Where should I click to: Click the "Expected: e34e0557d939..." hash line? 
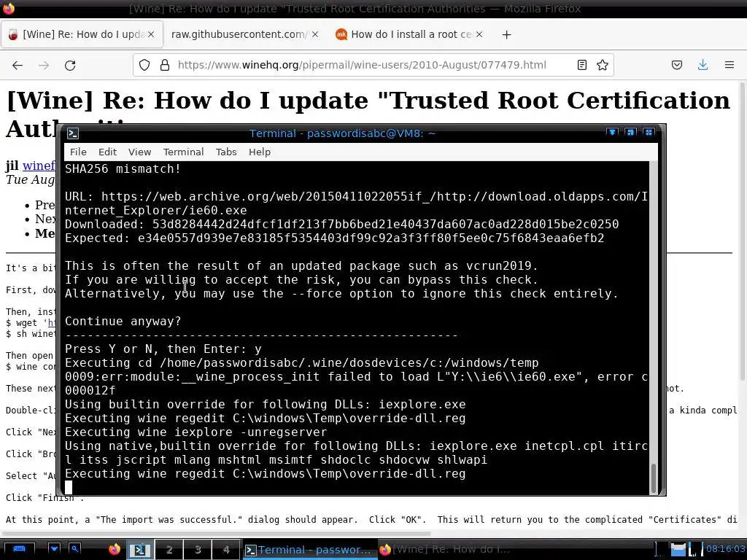tap(334, 238)
